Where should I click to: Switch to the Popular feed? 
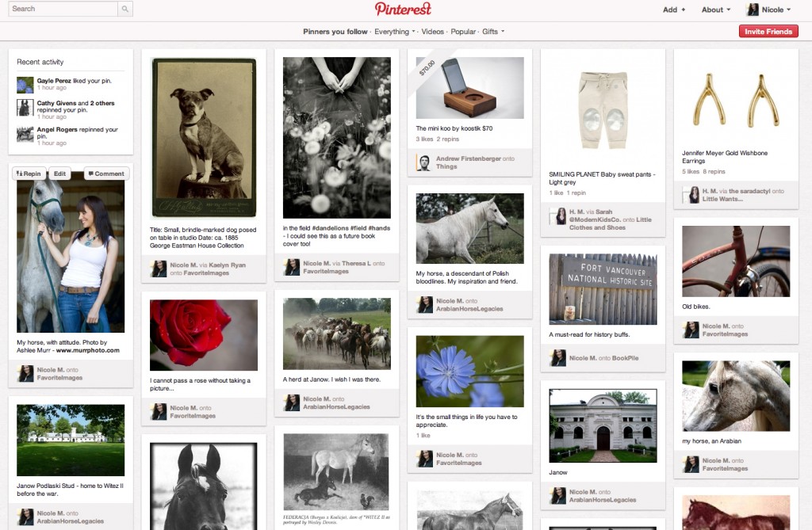point(463,32)
